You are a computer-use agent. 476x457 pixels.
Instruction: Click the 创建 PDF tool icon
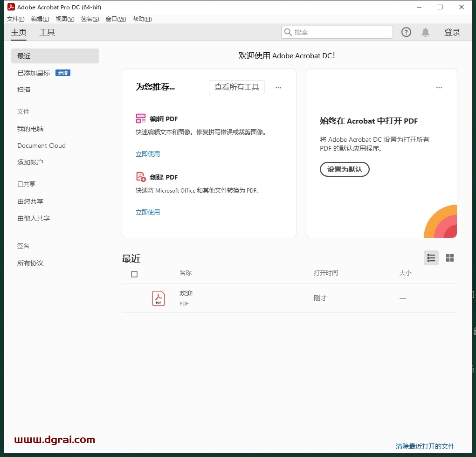(x=141, y=177)
